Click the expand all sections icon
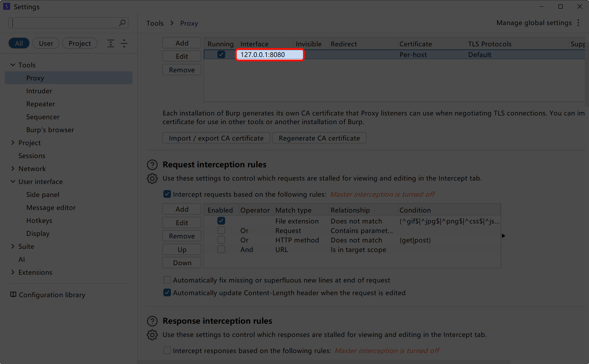The image size is (589, 364). point(111,43)
